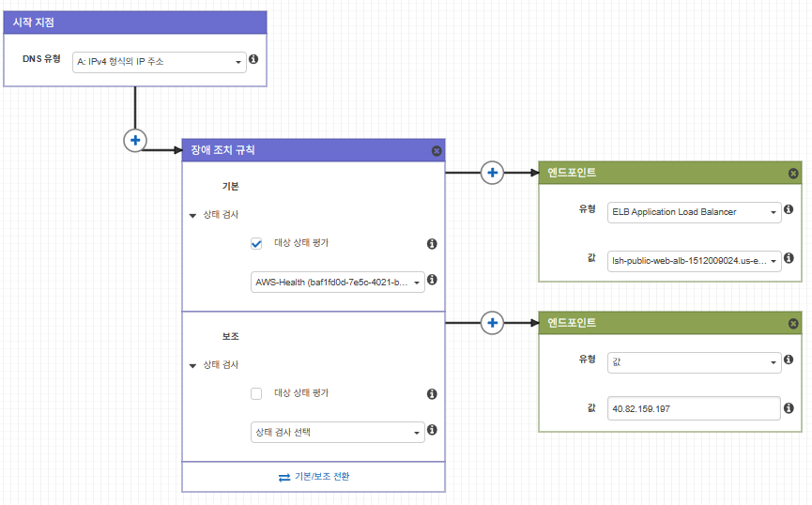Viewport: 812px width, 505px height.
Task: Open the AWS-Health health check dropdown
Action: (338, 282)
